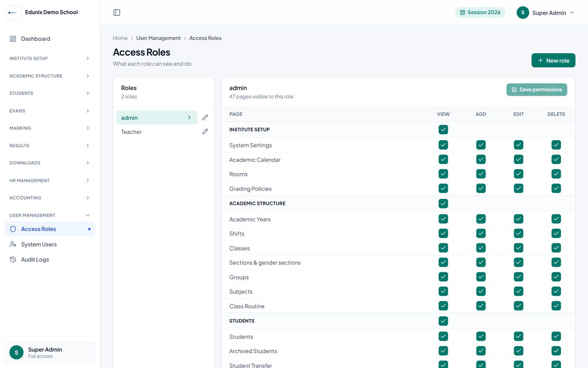Viewport: 588px width, 368px height.
Task: Click the plus icon on New role
Action: coord(541,60)
